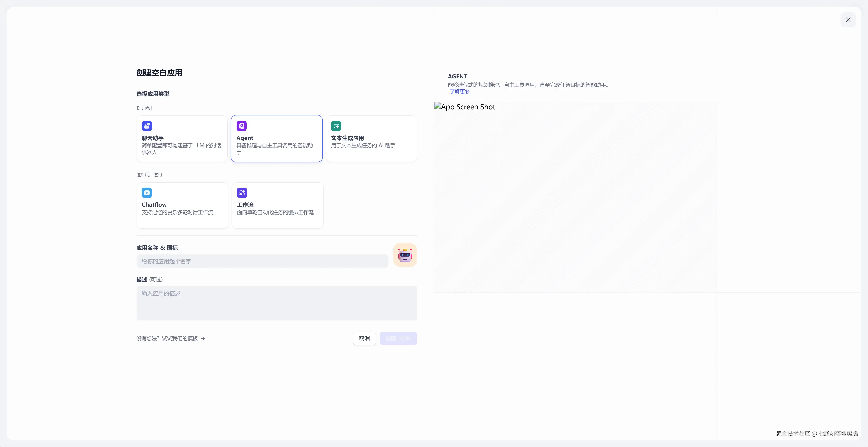Image resolution: width=868 pixels, height=447 pixels.
Task: Click the workflow icon
Action: click(242, 193)
